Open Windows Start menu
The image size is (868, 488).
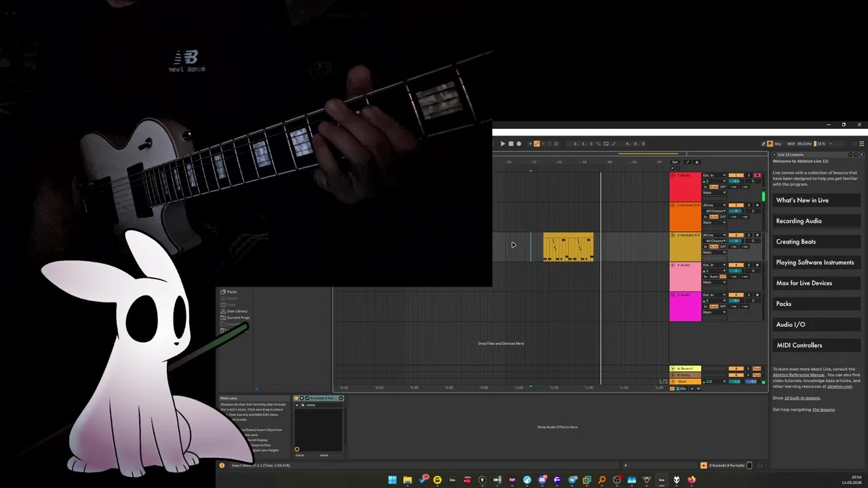[x=393, y=480]
